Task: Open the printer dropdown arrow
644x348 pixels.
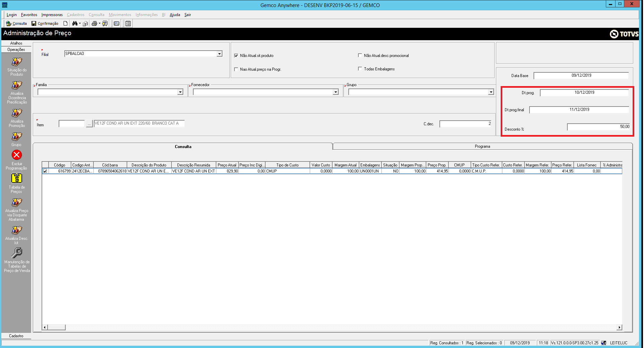Action: coord(99,23)
